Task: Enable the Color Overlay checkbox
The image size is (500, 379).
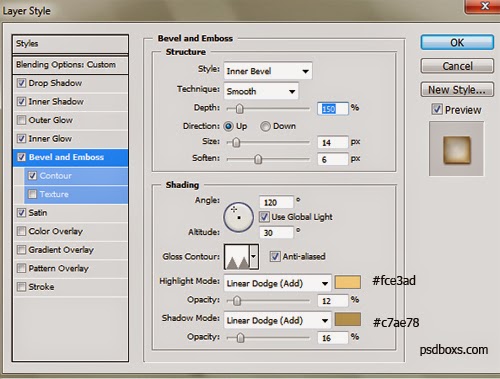Action: coord(21,231)
